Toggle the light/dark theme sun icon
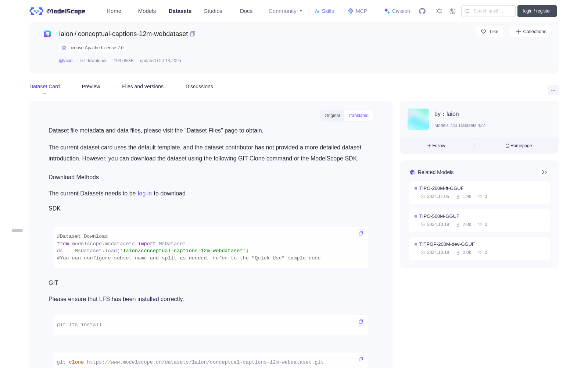 (439, 11)
